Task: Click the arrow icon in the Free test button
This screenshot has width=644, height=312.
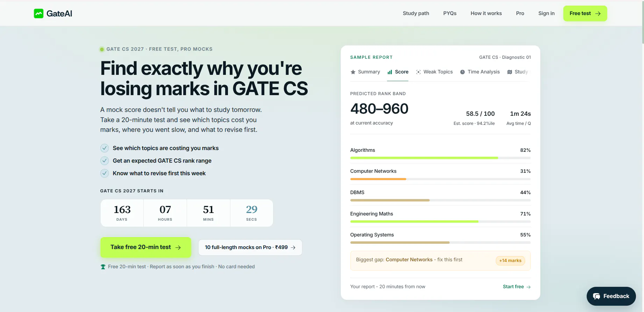Action: (x=598, y=14)
